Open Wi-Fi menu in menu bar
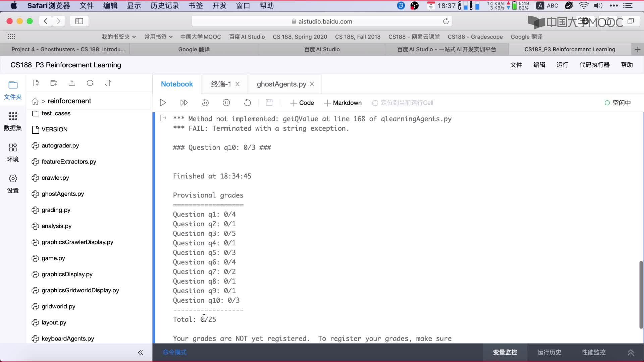Screen dimensions: 644x362 (x=584, y=5)
